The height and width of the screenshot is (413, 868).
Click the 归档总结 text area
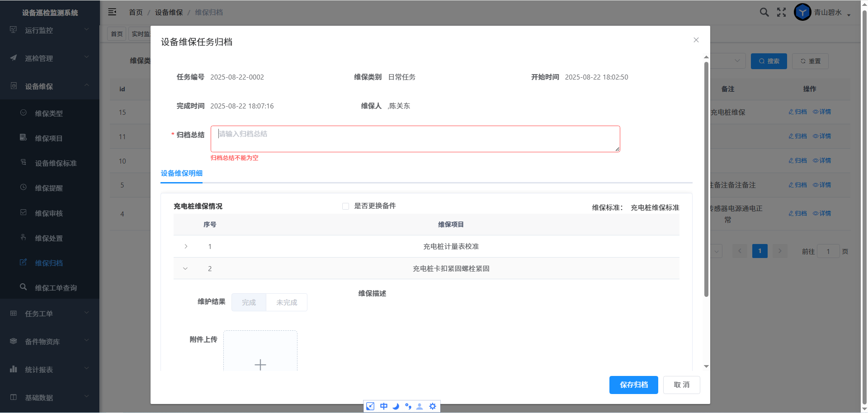[x=415, y=139]
